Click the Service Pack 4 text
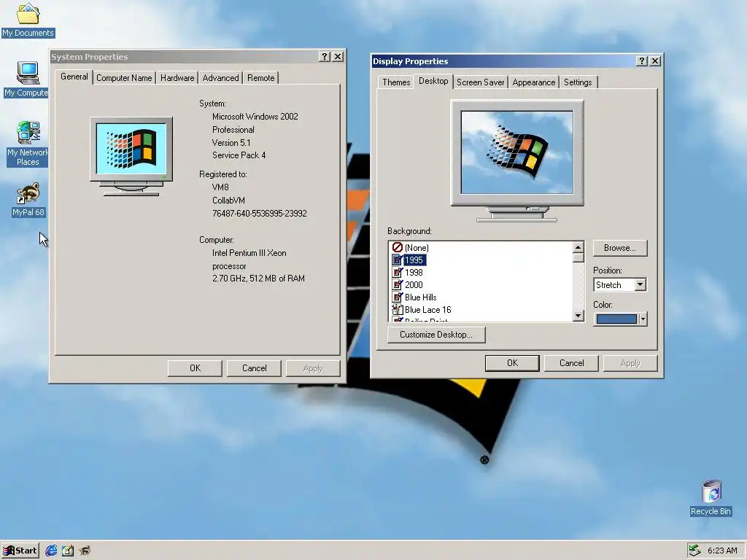747x560 pixels. pyautogui.click(x=239, y=155)
